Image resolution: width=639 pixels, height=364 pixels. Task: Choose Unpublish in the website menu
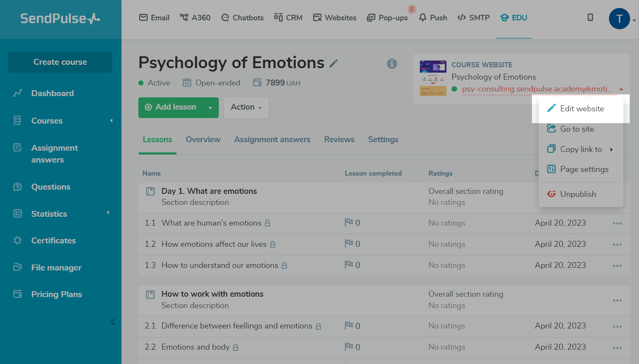pos(578,194)
